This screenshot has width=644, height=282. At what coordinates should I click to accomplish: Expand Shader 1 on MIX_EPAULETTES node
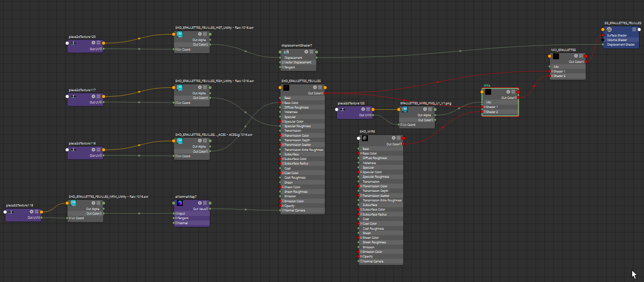(x=552, y=71)
